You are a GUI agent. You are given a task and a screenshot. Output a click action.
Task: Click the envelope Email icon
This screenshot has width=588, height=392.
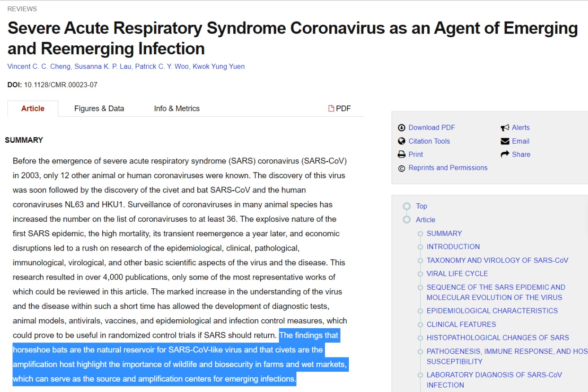[x=505, y=141]
